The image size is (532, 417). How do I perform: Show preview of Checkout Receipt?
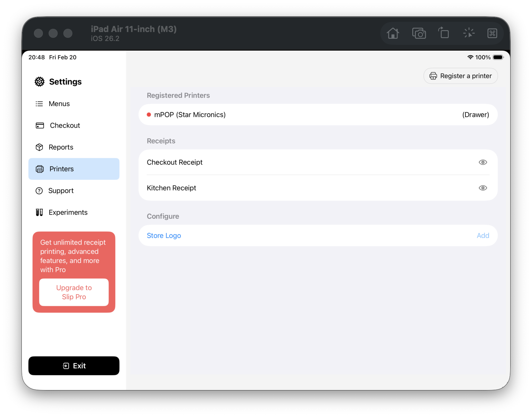pos(483,162)
